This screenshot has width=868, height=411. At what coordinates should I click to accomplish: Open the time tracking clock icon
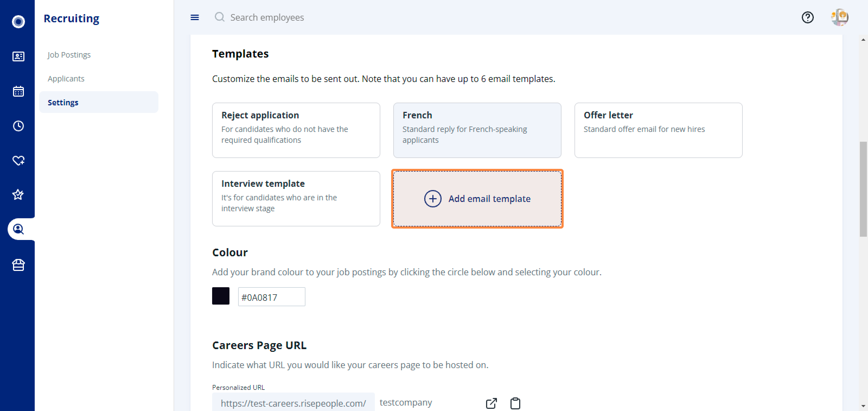[18, 126]
